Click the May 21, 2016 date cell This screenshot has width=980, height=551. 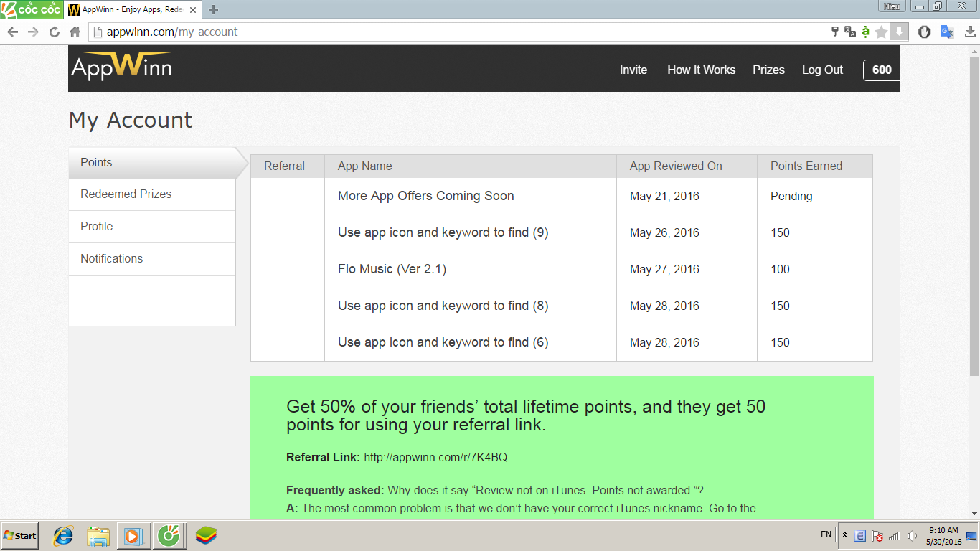664,197
